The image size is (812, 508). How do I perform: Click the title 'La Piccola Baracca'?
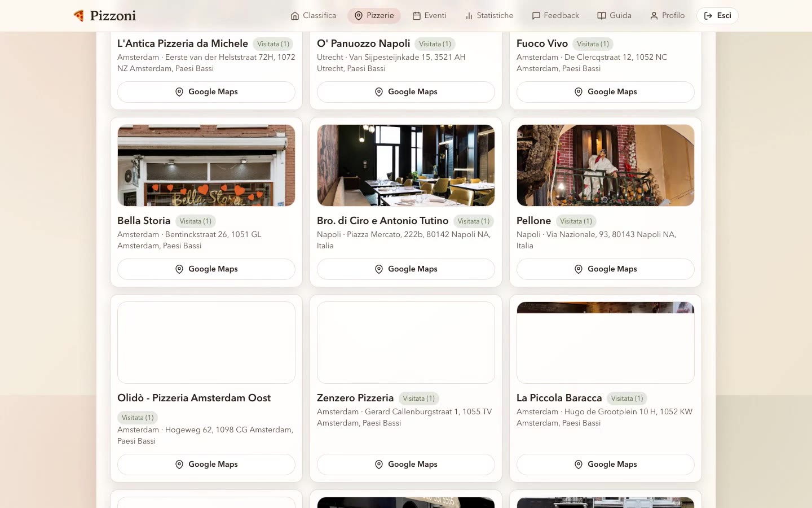pyautogui.click(x=559, y=398)
